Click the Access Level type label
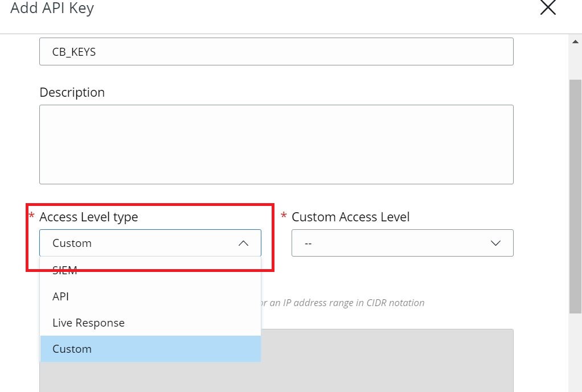Screen dimensions: 582x392 tap(88, 217)
